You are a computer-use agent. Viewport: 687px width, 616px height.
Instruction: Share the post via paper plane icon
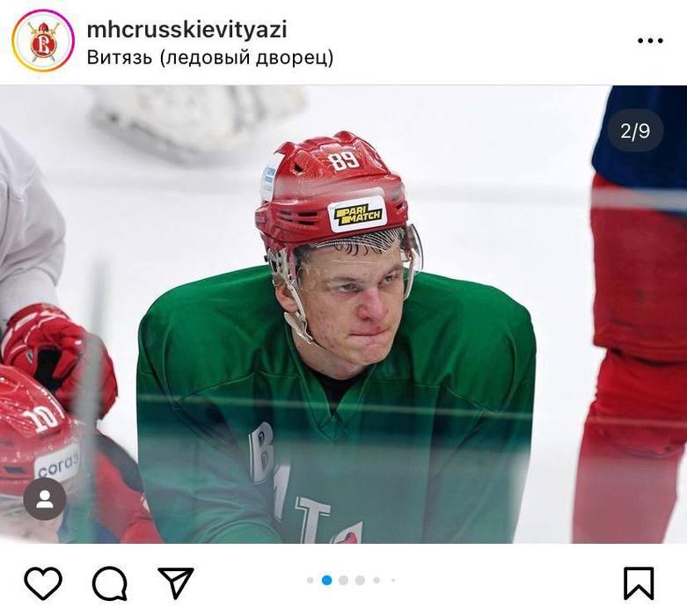(x=176, y=583)
